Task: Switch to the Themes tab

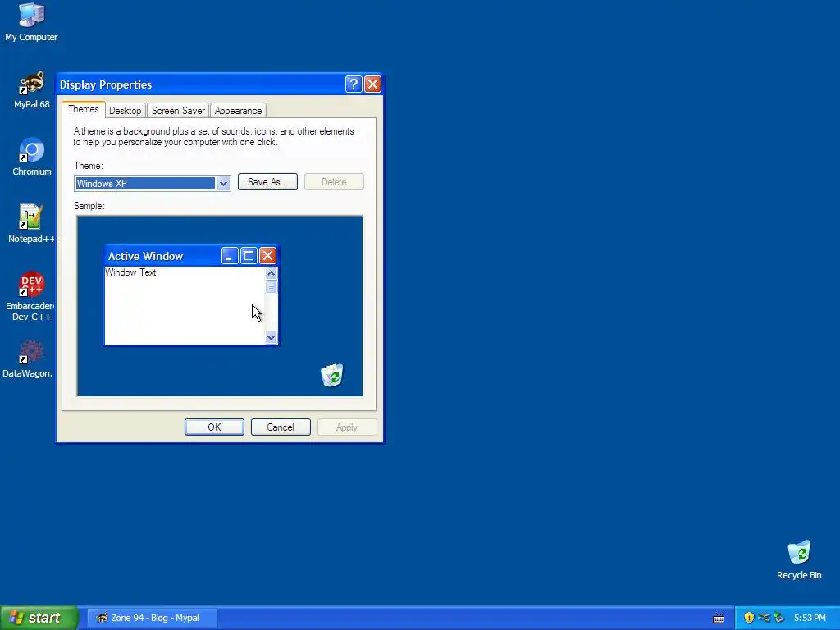Action: click(x=84, y=109)
